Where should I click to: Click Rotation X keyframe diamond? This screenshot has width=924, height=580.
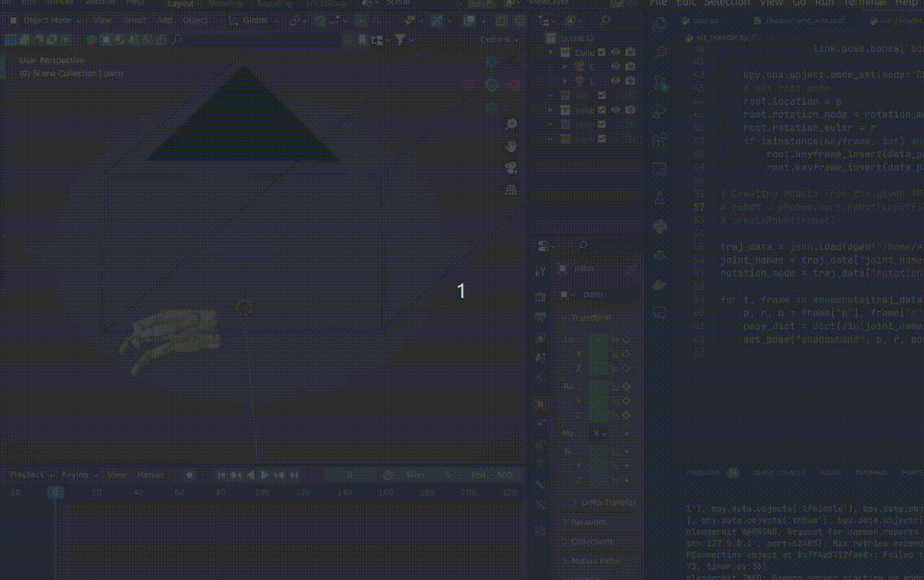click(x=627, y=387)
